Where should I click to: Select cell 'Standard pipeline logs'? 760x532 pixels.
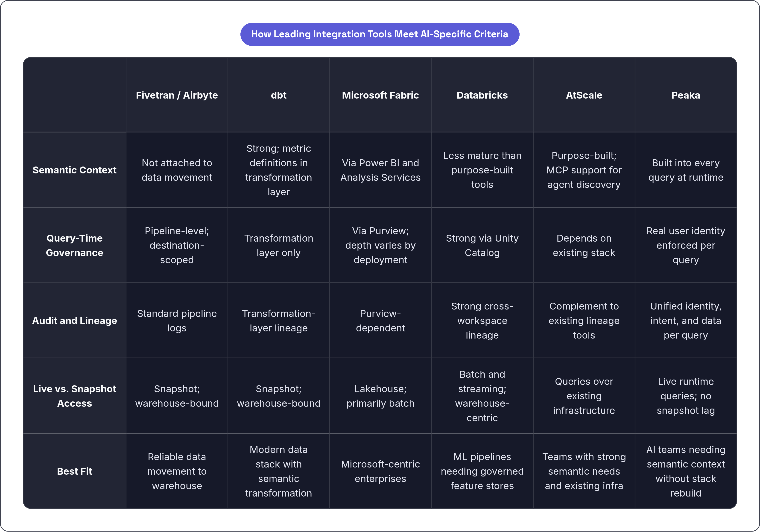tap(177, 320)
